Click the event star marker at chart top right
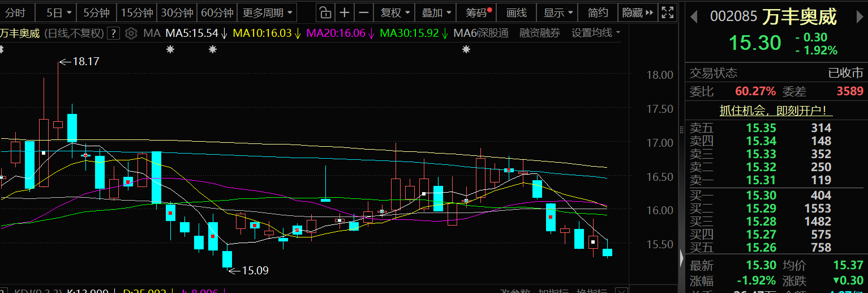The image size is (868, 293). [466, 50]
